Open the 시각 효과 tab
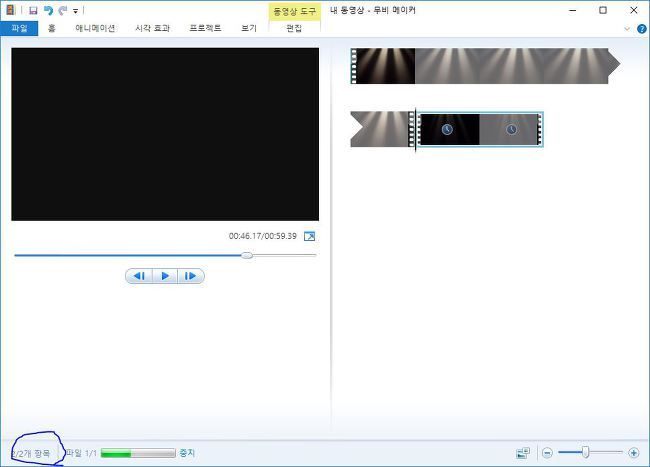650x467 pixels. tap(153, 28)
